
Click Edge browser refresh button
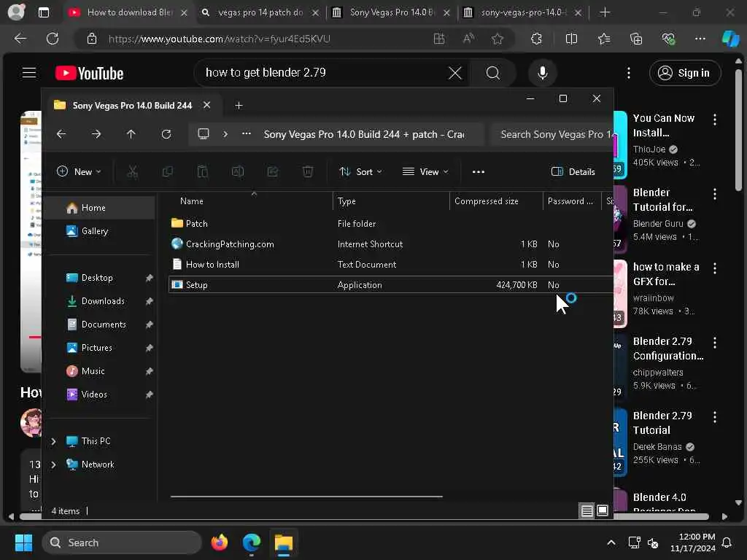[53, 39]
